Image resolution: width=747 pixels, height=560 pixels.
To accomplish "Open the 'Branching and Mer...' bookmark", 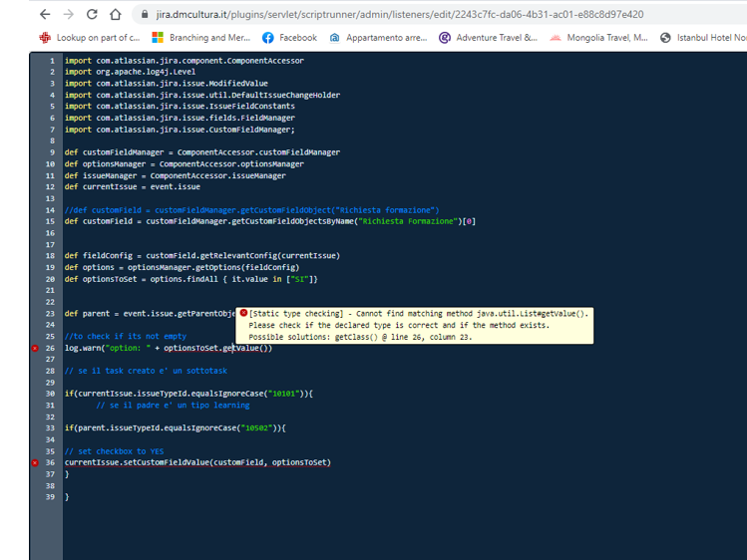I will coord(201,38).
